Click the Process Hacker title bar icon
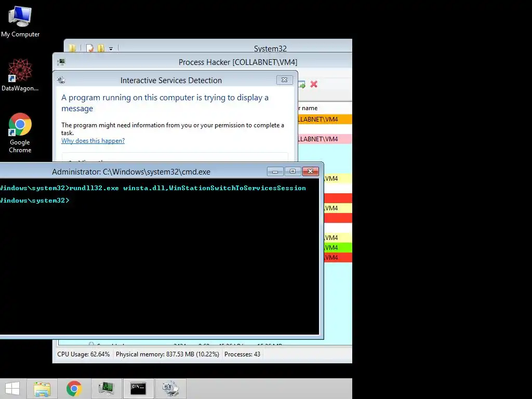532x399 pixels. coord(61,62)
